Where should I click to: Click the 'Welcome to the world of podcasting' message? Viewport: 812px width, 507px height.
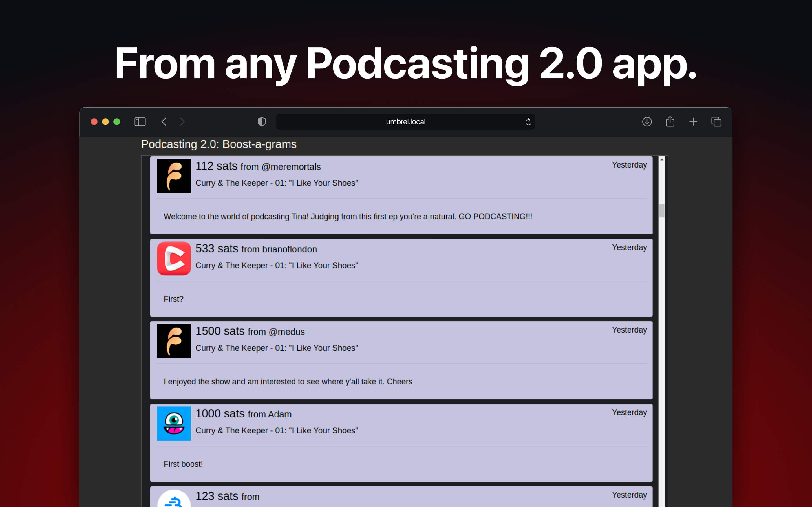[x=348, y=217]
